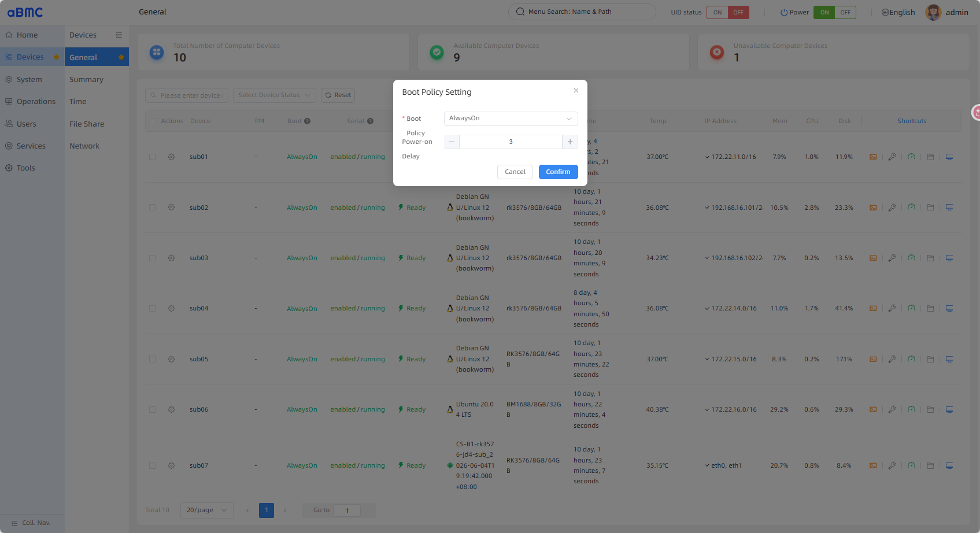Tick the select-all checkbox in table header
This screenshot has width=980, height=533.
[x=153, y=121]
